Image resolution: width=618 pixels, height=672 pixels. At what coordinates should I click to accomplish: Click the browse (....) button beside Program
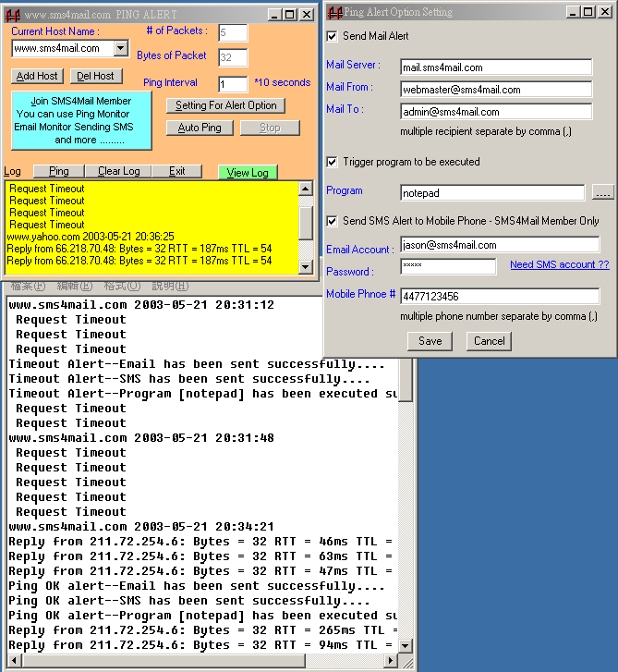(603, 192)
